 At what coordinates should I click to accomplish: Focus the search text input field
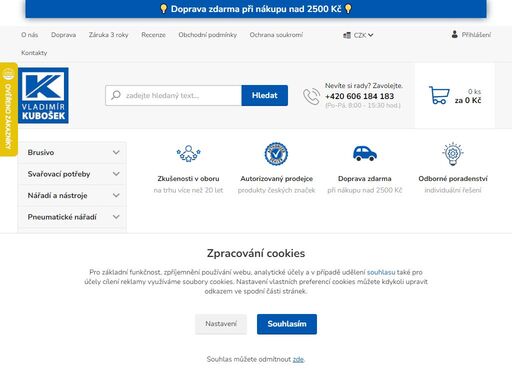pos(174,95)
